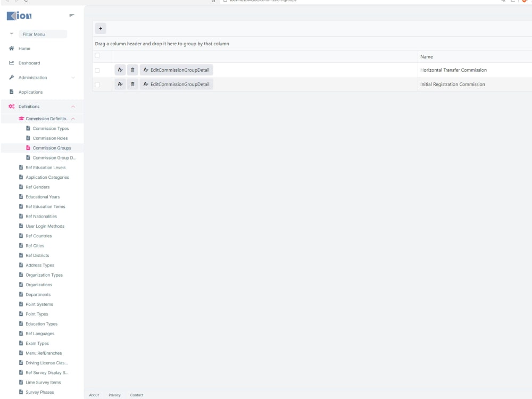The image size is (532, 399).
Task: Click the Applications document icon
Action: [x=12, y=92]
